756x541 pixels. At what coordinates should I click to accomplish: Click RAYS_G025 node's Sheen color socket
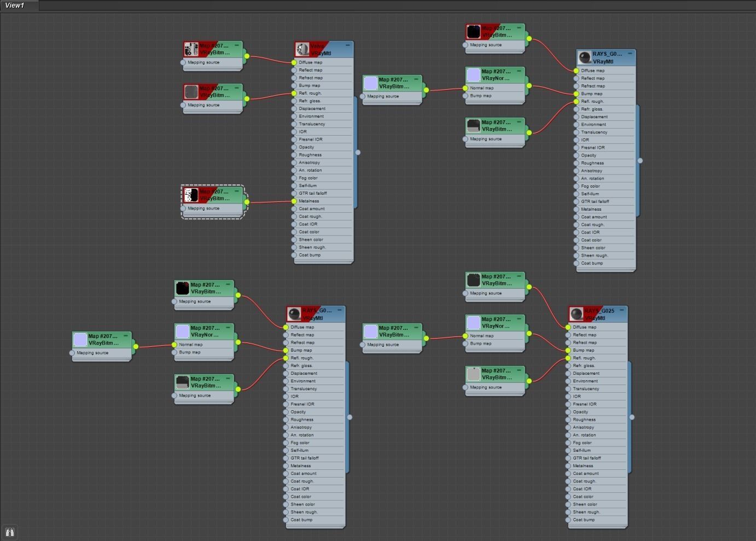[568, 504]
